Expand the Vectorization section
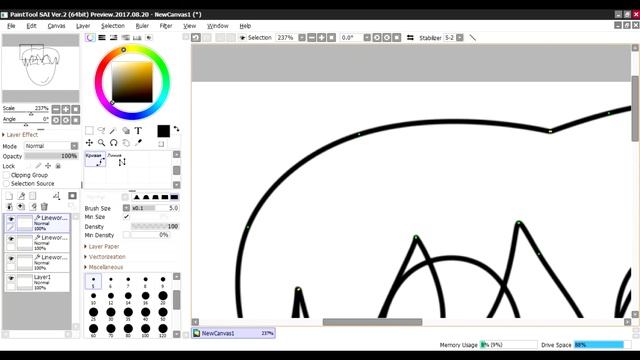Screen dimensions: 640x360 pyautogui.click(x=105, y=257)
